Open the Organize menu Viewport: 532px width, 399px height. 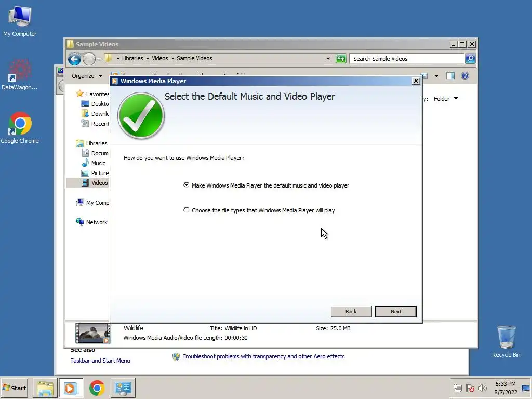pyautogui.click(x=87, y=76)
